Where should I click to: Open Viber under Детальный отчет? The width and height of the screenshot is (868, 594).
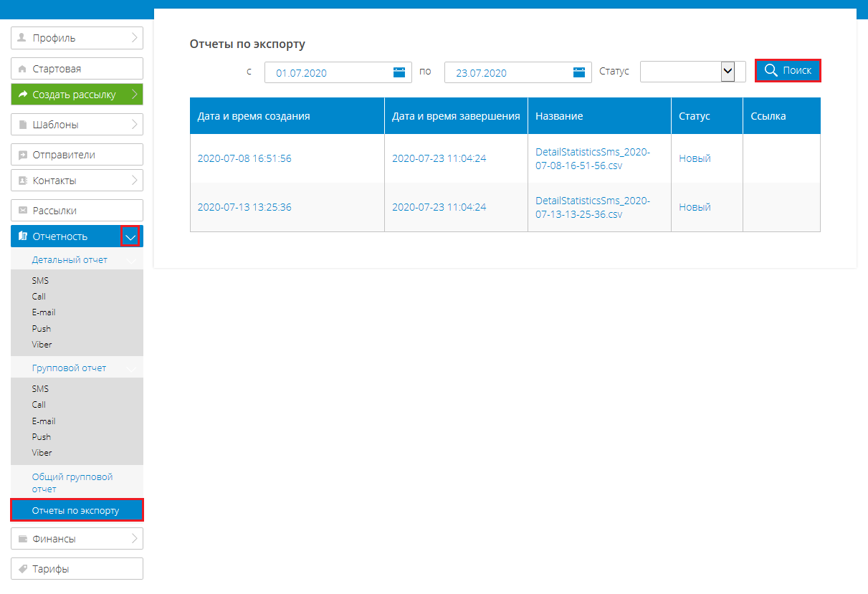pos(42,345)
